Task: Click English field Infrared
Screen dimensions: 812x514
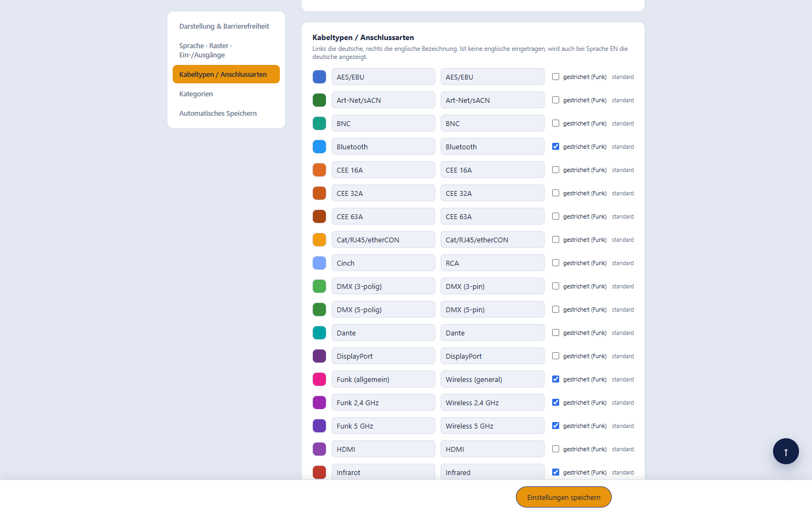Action: [x=493, y=472]
